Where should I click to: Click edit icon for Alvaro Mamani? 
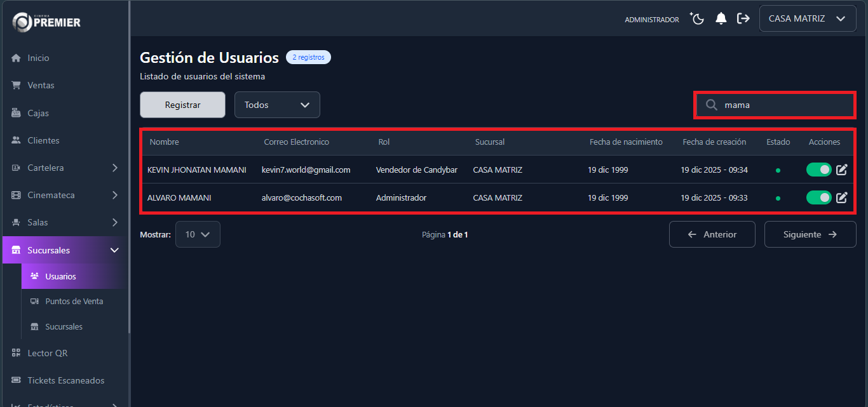pos(841,197)
